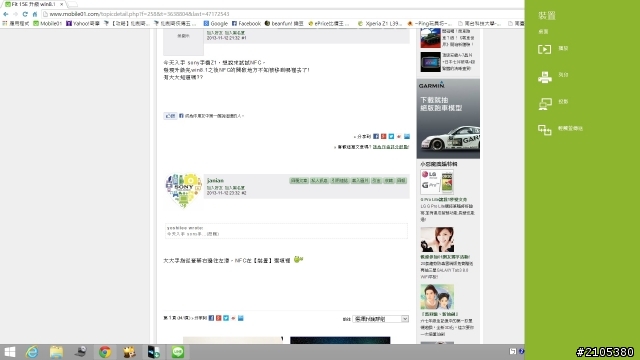Viewport: 640px width, 360px height.
Task: Choose 列印 (Print) in the Devices charm
Action: (x=553, y=76)
